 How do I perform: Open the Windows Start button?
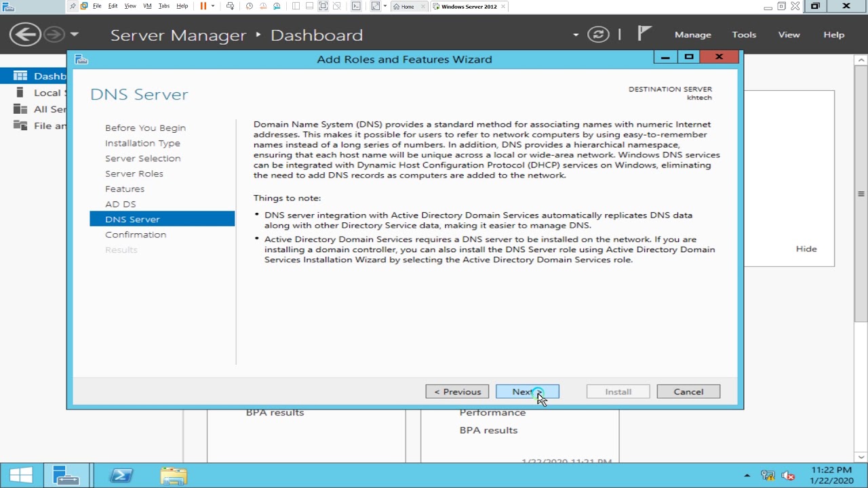click(x=21, y=476)
